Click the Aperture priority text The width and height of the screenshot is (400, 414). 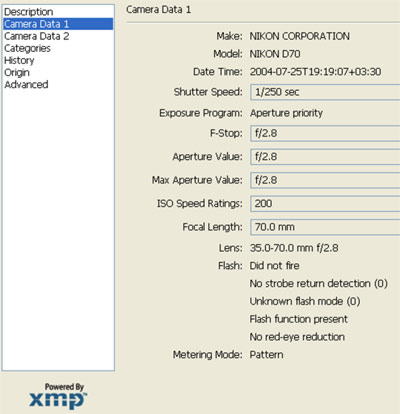click(286, 113)
